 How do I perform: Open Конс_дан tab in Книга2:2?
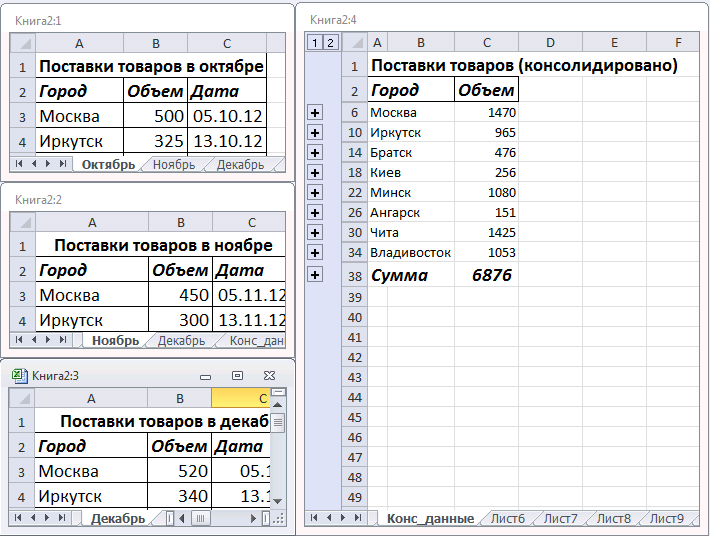click(x=256, y=340)
